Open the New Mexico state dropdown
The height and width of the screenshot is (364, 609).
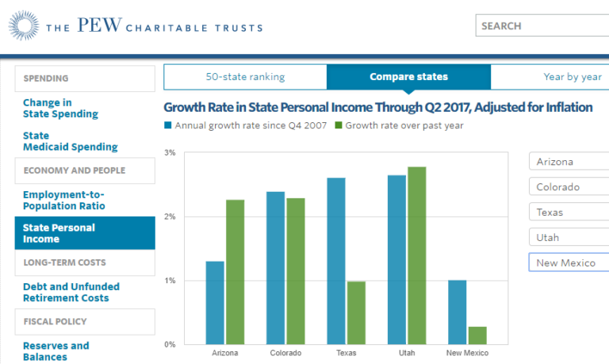click(569, 262)
